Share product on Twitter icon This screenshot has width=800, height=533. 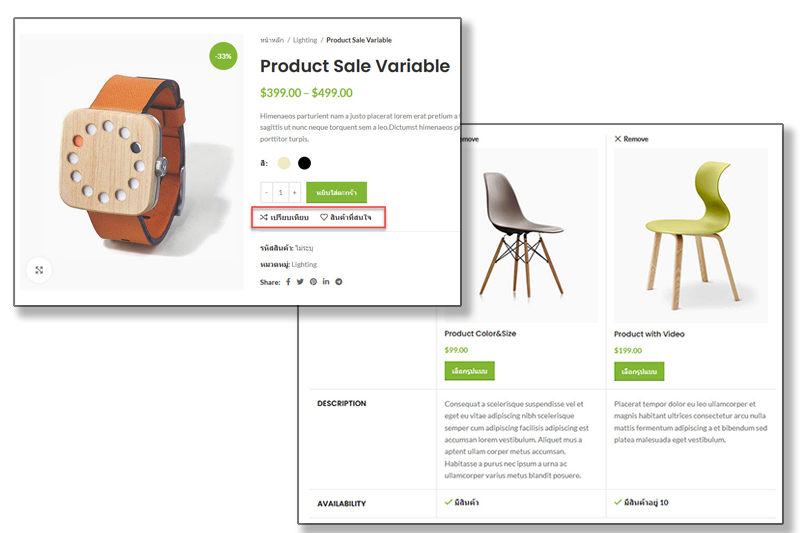[300, 282]
